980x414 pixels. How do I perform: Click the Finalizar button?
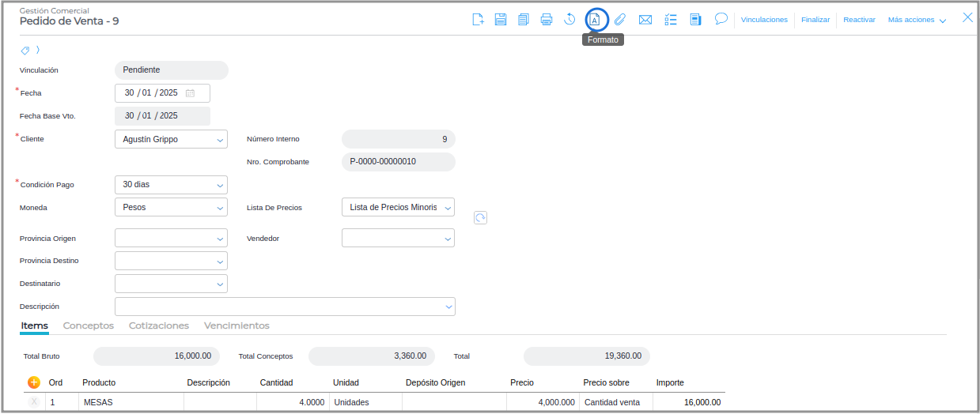[x=815, y=20]
